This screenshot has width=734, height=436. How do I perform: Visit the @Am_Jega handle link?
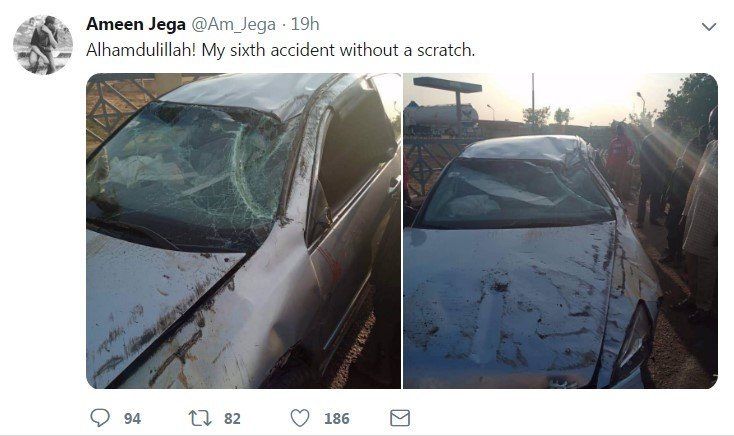point(233,24)
